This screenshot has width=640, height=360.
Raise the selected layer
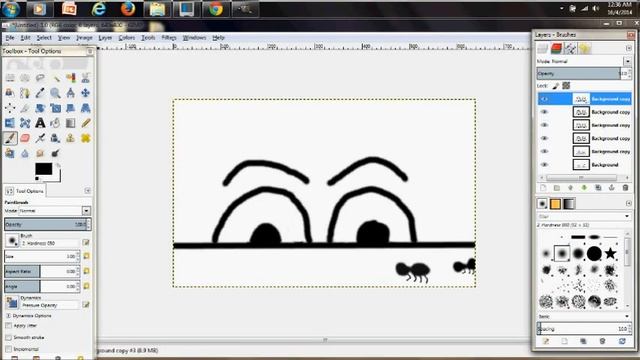coord(571,188)
